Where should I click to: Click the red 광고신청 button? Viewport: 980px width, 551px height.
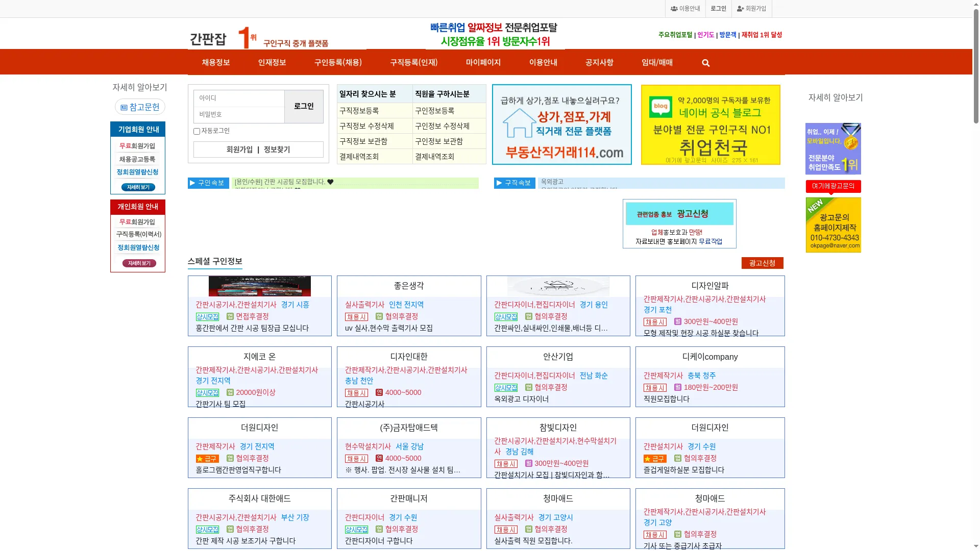(x=762, y=263)
